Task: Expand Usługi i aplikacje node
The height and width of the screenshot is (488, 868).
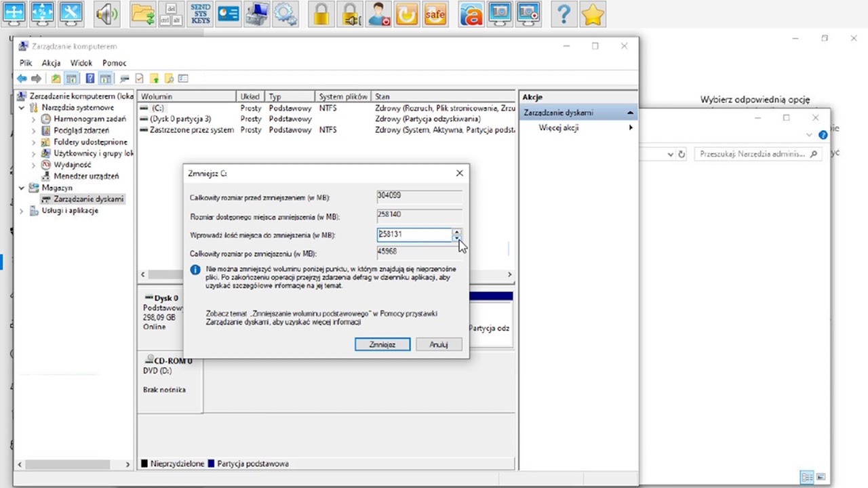Action: click(22, 211)
